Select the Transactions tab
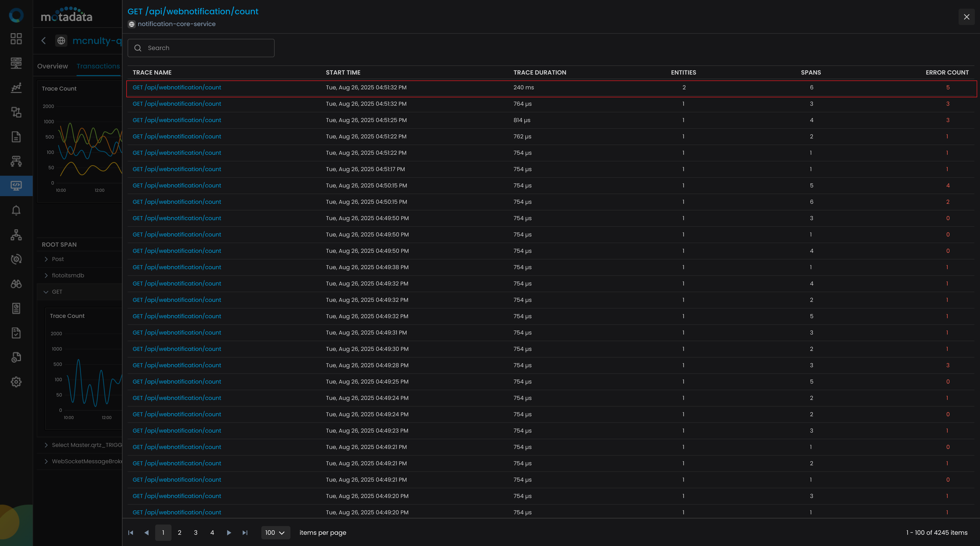This screenshot has width=980, height=546. (98, 66)
